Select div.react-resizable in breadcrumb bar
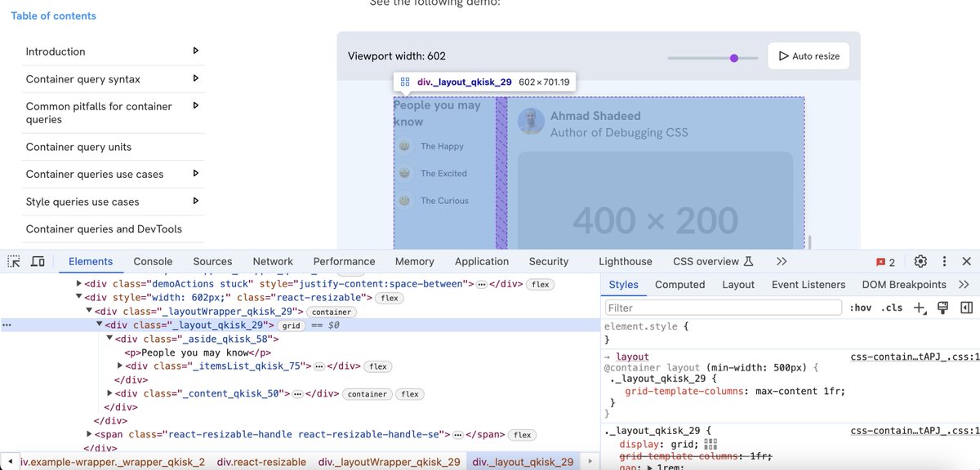 click(261, 462)
